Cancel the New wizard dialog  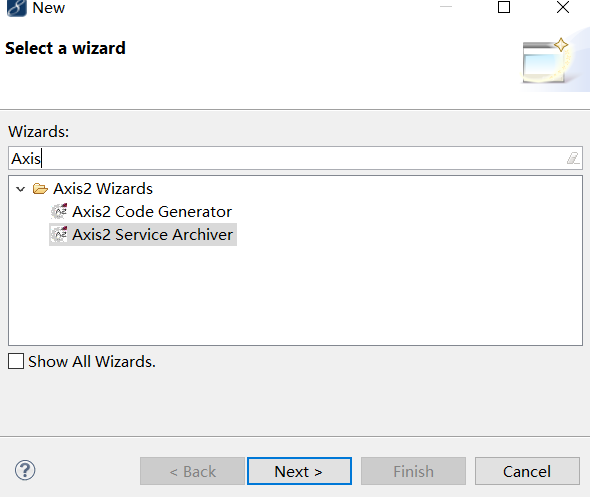point(527,471)
